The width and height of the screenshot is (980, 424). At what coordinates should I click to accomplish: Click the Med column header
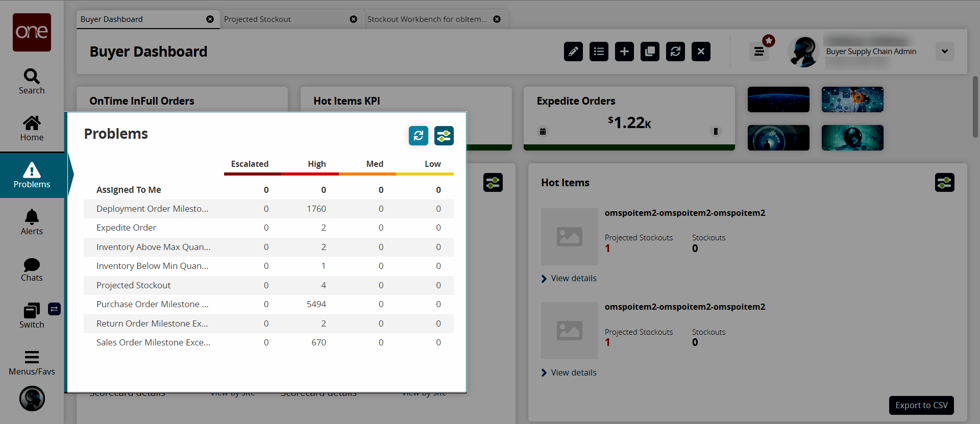point(375,164)
